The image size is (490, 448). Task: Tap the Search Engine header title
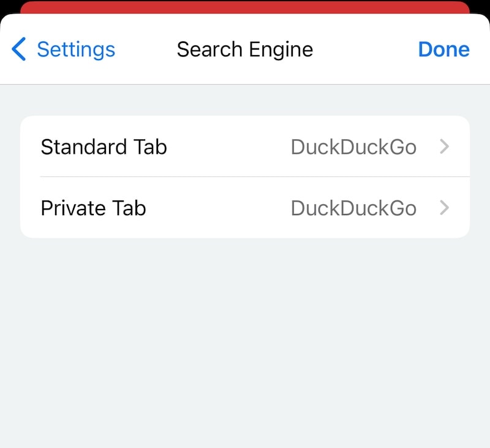point(244,49)
